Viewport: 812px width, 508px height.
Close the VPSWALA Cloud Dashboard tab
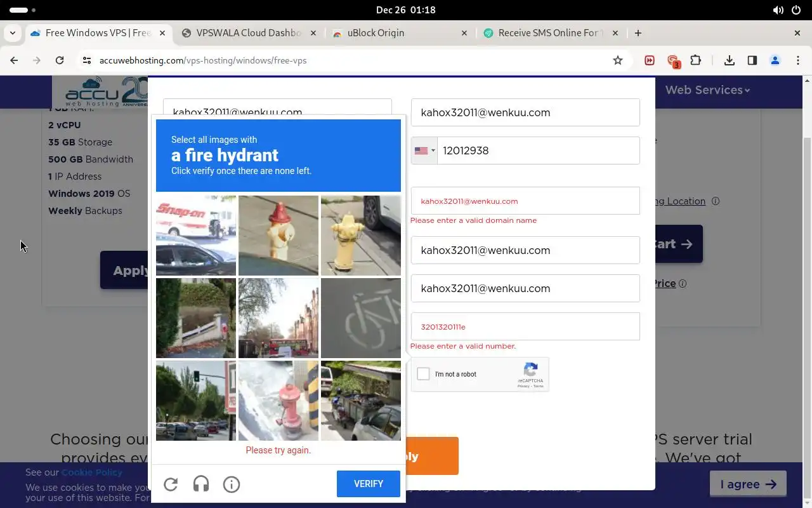[313, 33]
